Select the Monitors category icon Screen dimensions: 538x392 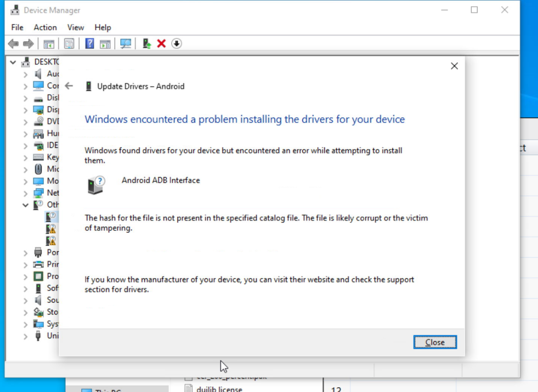38,181
